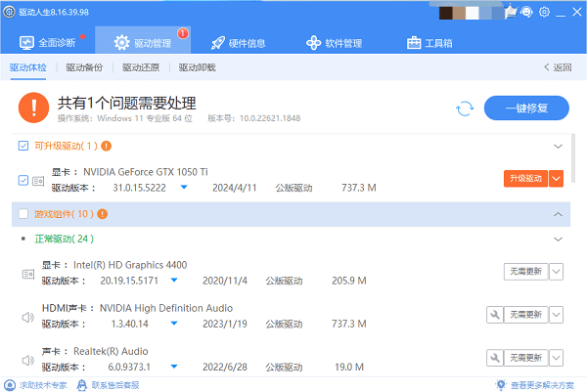The width and height of the screenshot is (587, 392).
Task: Open the dropdown arrow beside 升级驱动 button
Action: [557, 179]
